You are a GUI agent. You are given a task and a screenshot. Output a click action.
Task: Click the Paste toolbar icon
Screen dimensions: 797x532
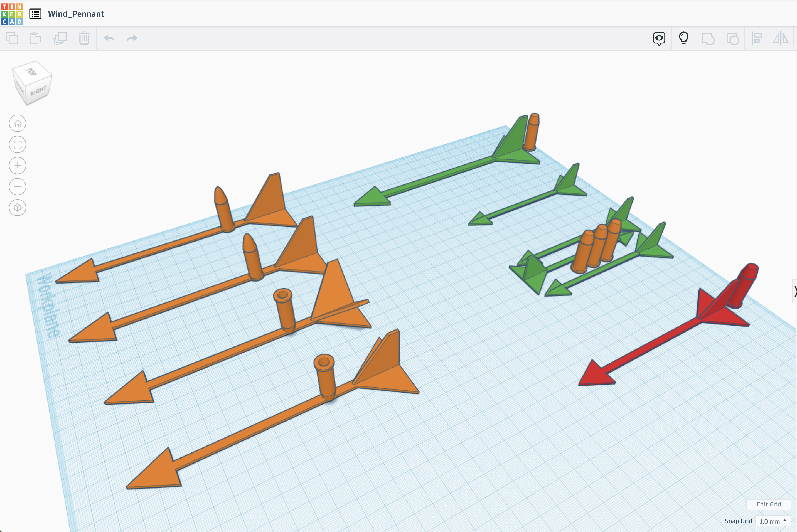(35, 38)
